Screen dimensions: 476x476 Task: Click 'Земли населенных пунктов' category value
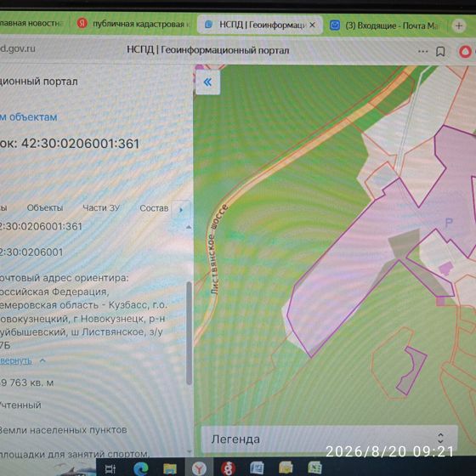63,430
